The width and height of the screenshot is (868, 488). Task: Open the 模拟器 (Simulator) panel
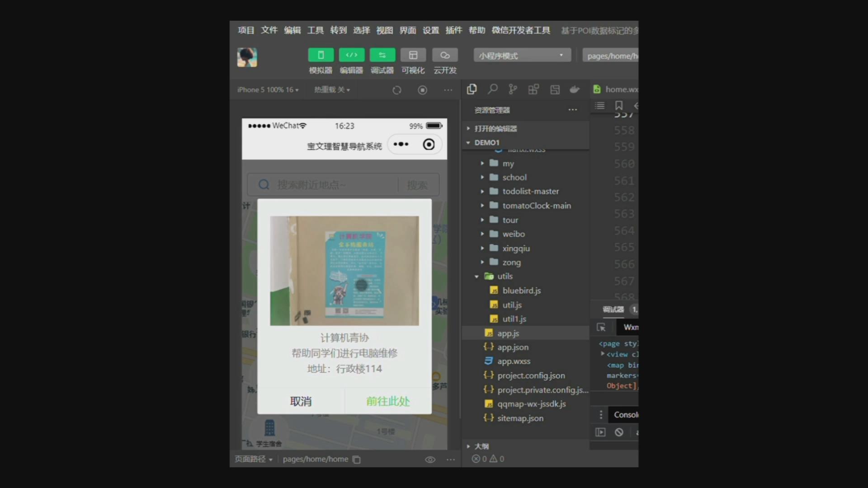pyautogui.click(x=321, y=61)
